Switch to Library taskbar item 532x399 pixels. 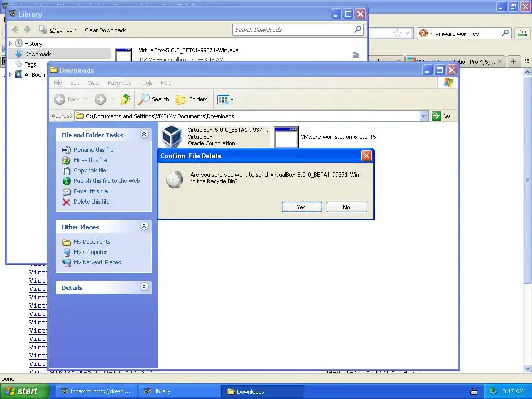(x=179, y=391)
